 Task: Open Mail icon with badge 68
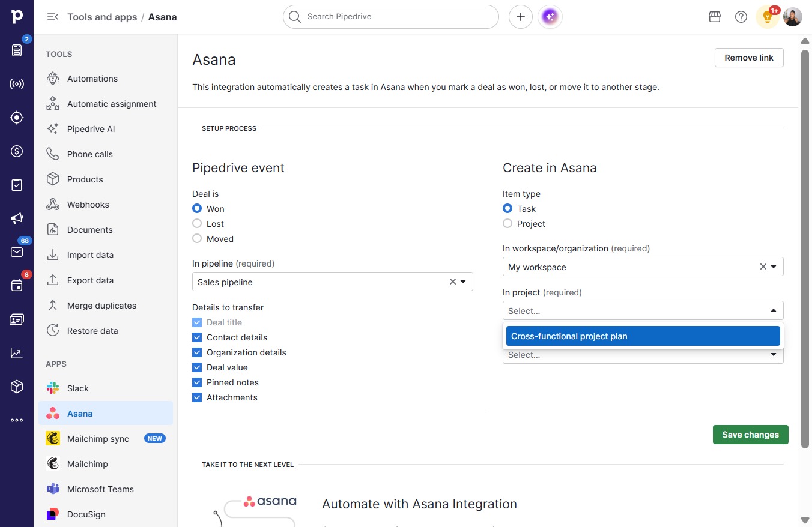pyautogui.click(x=17, y=252)
